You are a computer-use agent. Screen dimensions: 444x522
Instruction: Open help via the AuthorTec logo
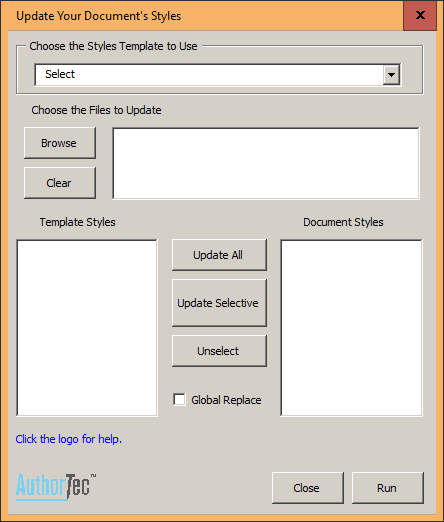coord(55,487)
